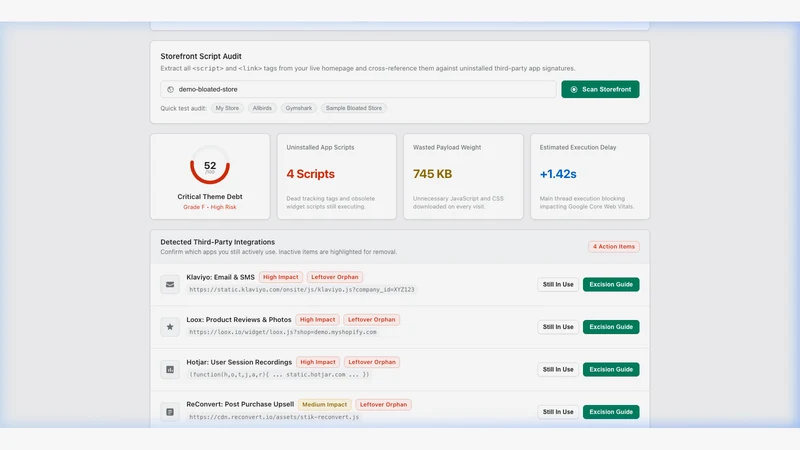800x450 pixels.
Task: Click the Storefront Script Audit heading
Action: click(x=201, y=56)
